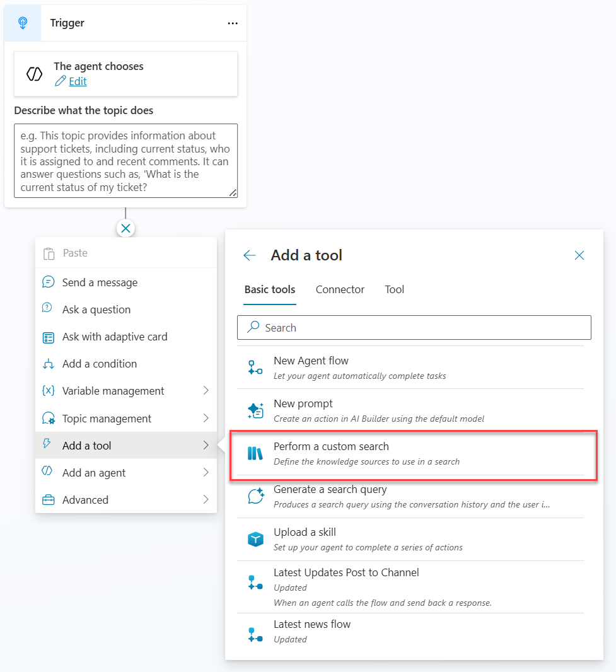Choose Ask with adaptive card

(x=115, y=337)
